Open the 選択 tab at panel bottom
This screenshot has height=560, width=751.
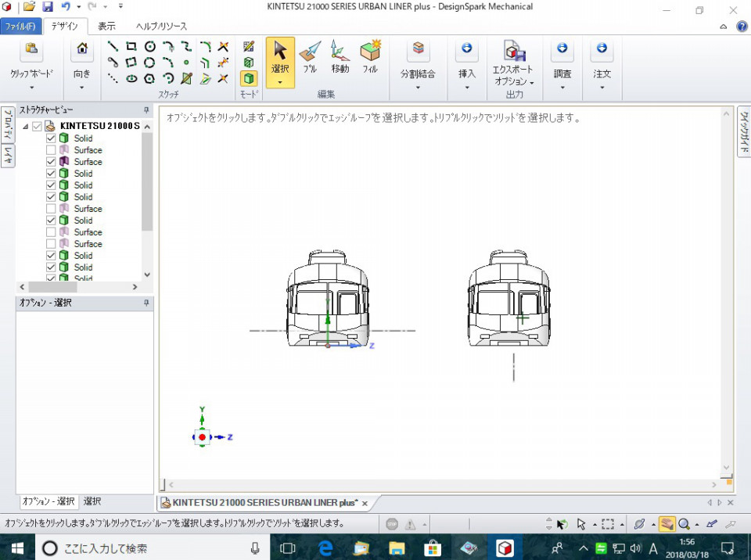(x=92, y=501)
